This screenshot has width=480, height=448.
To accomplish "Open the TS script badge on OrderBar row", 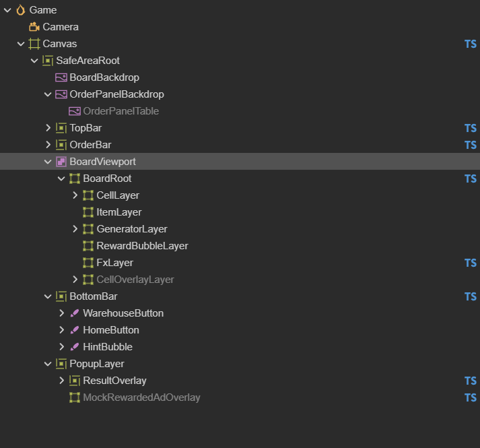I will coord(470,145).
